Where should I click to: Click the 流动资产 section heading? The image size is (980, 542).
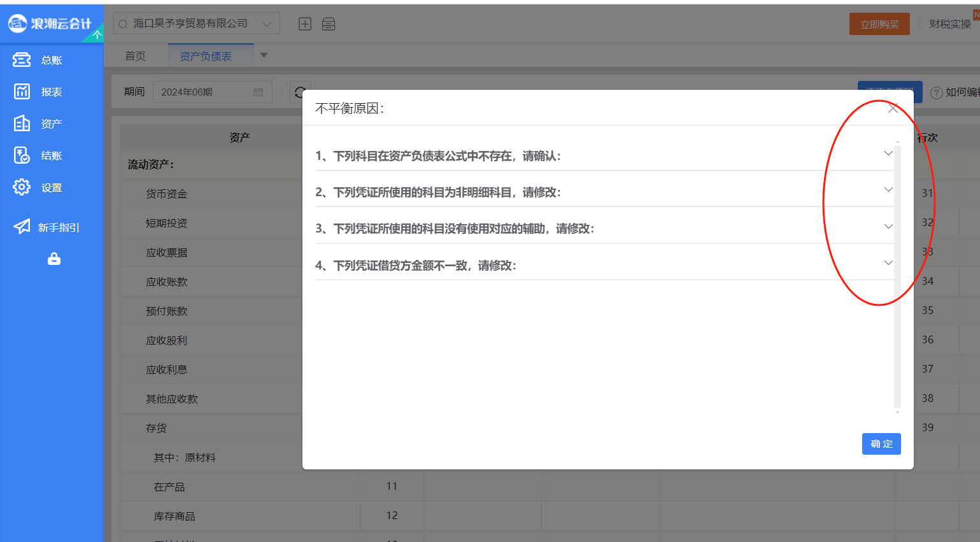point(151,164)
